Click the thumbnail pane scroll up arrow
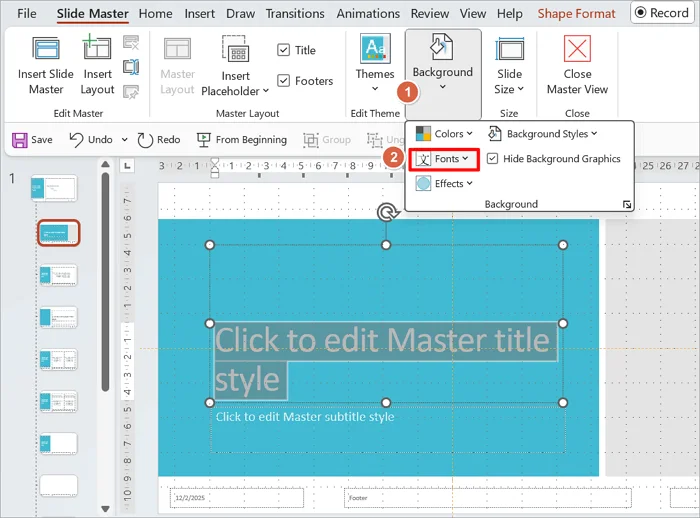Screen dimensions: 700x518 pos(105,165)
